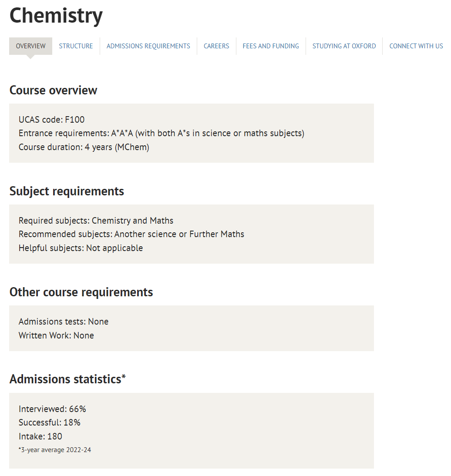Select the Overview tab

[x=30, y=46]
